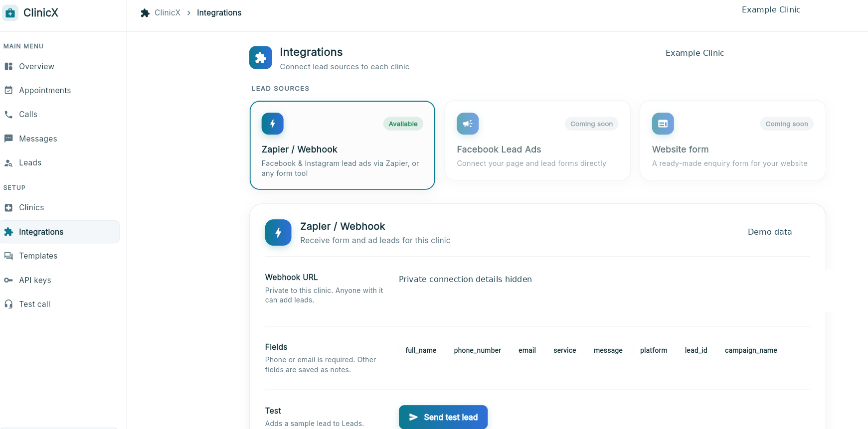Click the Integrations breadcrumb text
Viewport: 868px width, 429px height.
[219, 13]
